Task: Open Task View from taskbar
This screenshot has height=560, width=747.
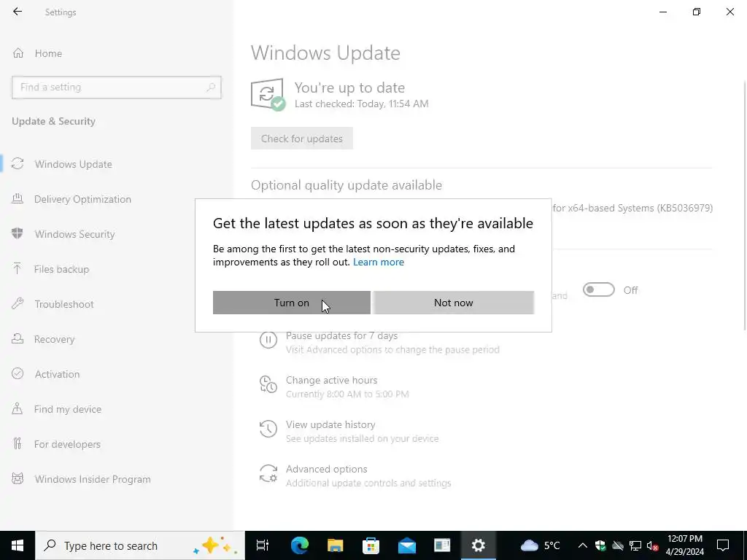Action: [x=263, y=545]
